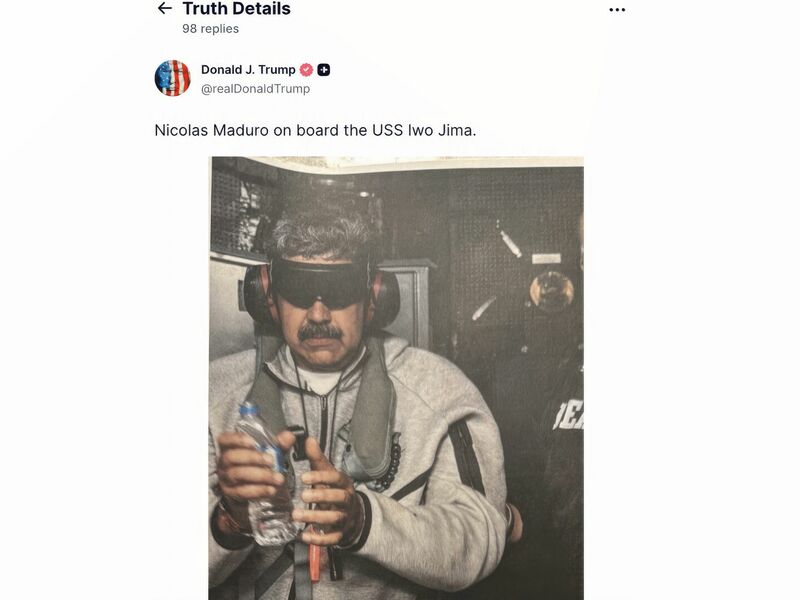Screen dimensions: 800x600
Task: Go back using the left arrow
Action: click(165, 9)
